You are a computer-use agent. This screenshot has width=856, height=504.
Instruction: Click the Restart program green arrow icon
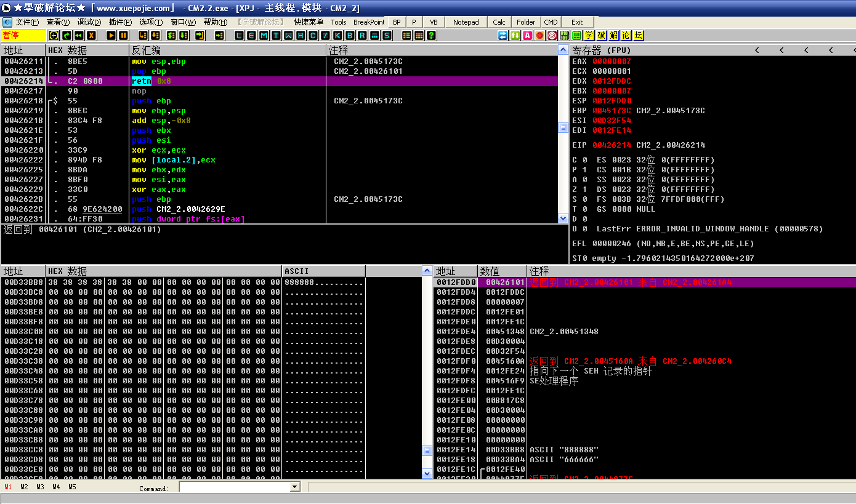pos(67,36)
